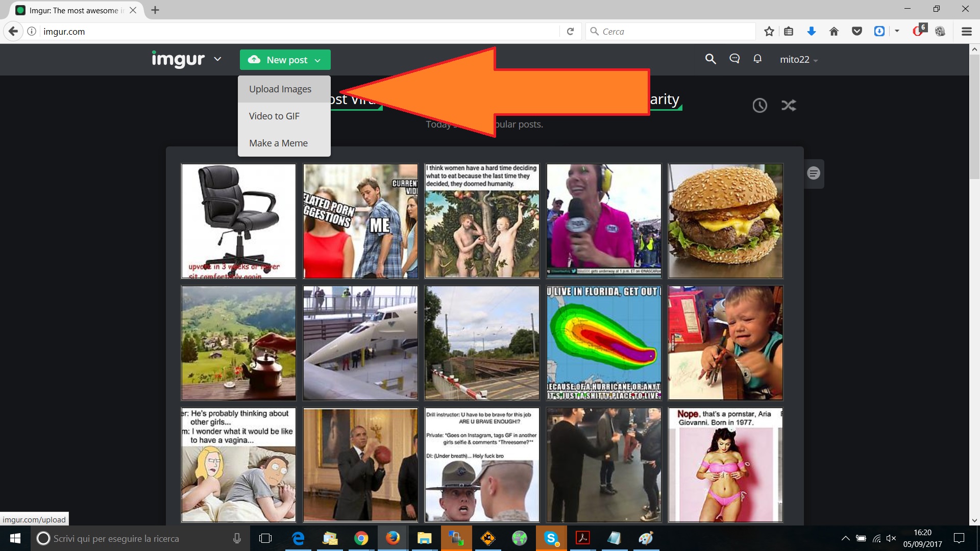
Task: Click the taskbar clock showing 16:20
Action: 922,538
